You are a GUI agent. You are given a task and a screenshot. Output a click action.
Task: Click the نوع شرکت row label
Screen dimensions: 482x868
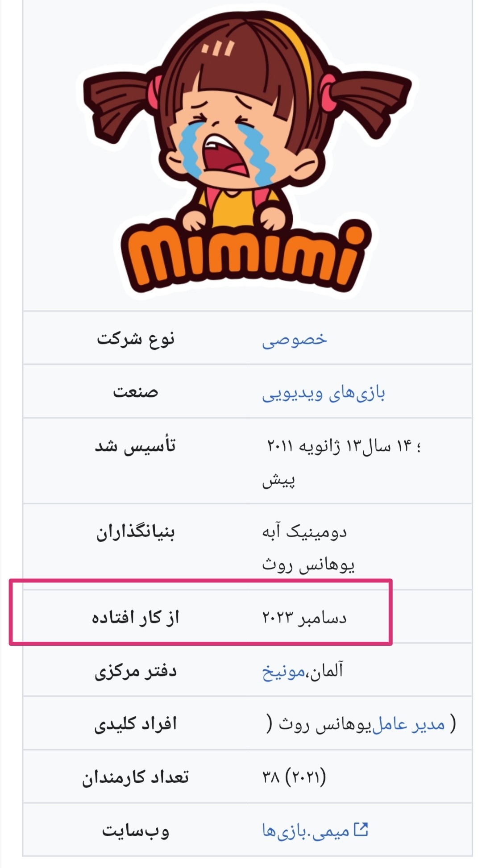(136, 339)
